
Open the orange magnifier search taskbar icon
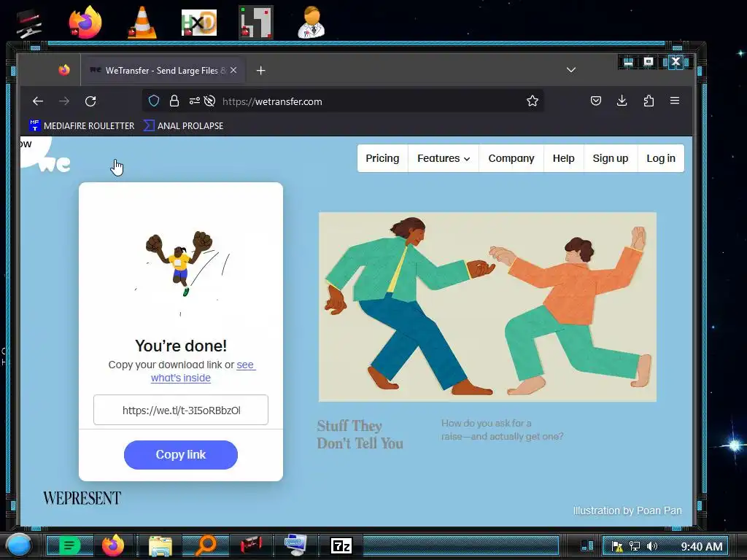tap(206, 545)
